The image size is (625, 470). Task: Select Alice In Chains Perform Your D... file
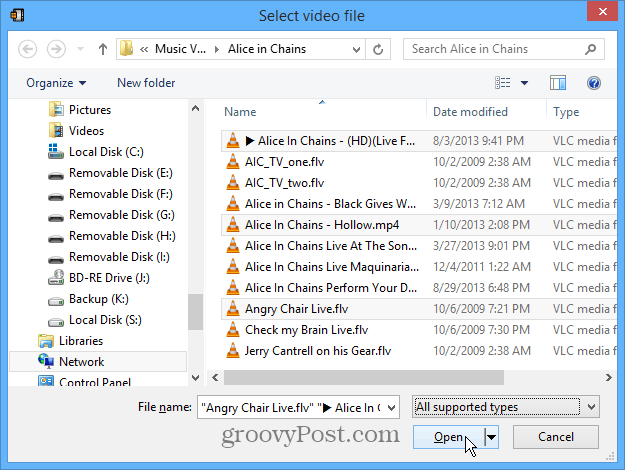click(x=419, y=288)
